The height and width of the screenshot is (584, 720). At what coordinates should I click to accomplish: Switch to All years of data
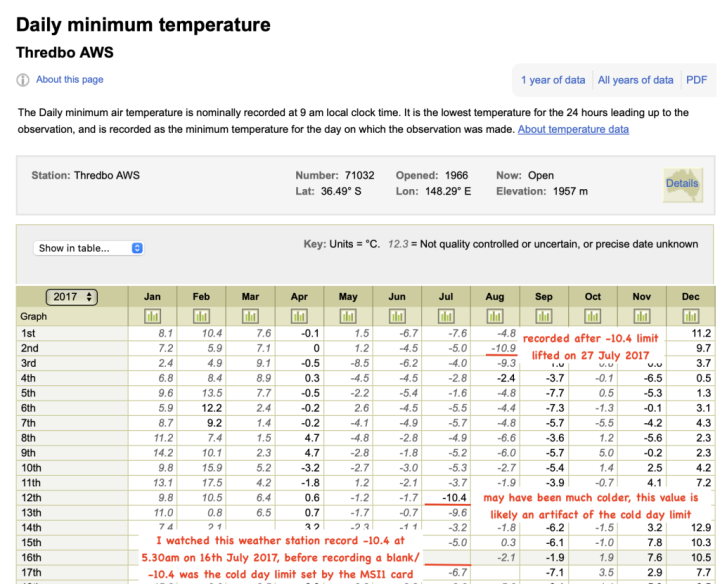click(635, 80)
